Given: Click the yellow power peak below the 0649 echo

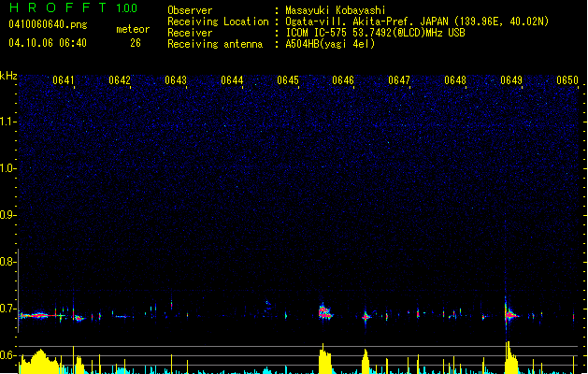Looking at the screenshot, I should pos(511,358).
